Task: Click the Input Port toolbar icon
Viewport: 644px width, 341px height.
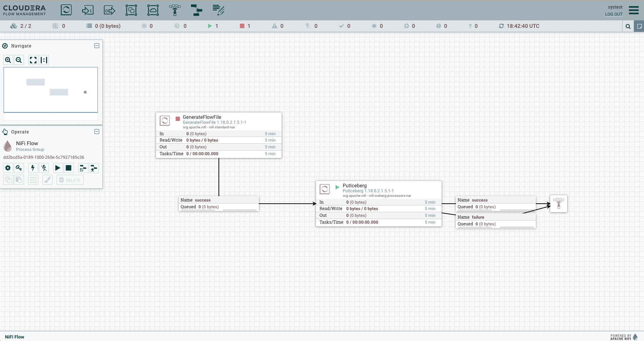Action: 87,10
